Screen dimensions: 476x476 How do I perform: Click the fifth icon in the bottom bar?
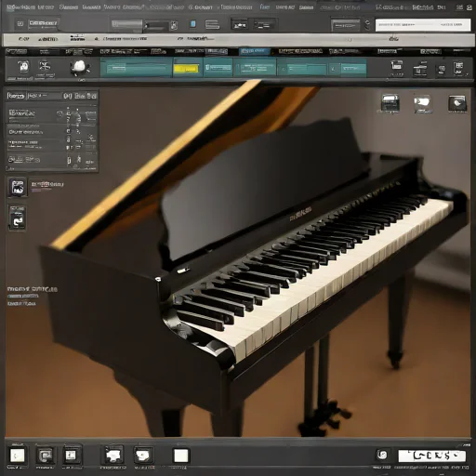tap(143, 456)
